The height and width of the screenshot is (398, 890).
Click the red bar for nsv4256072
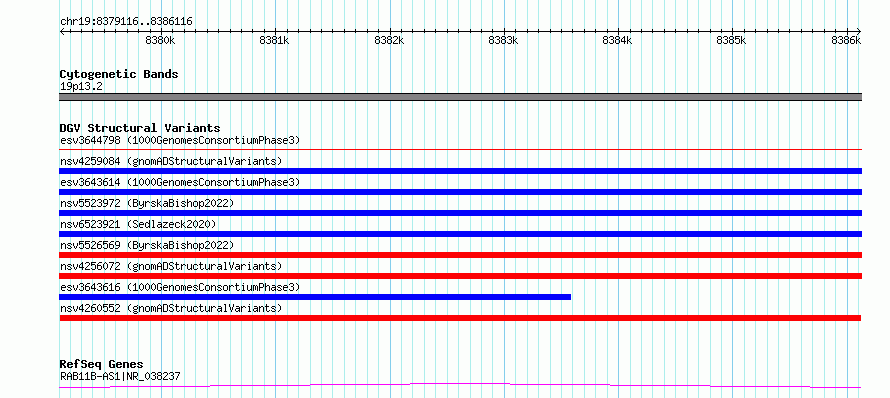(460, 276)
